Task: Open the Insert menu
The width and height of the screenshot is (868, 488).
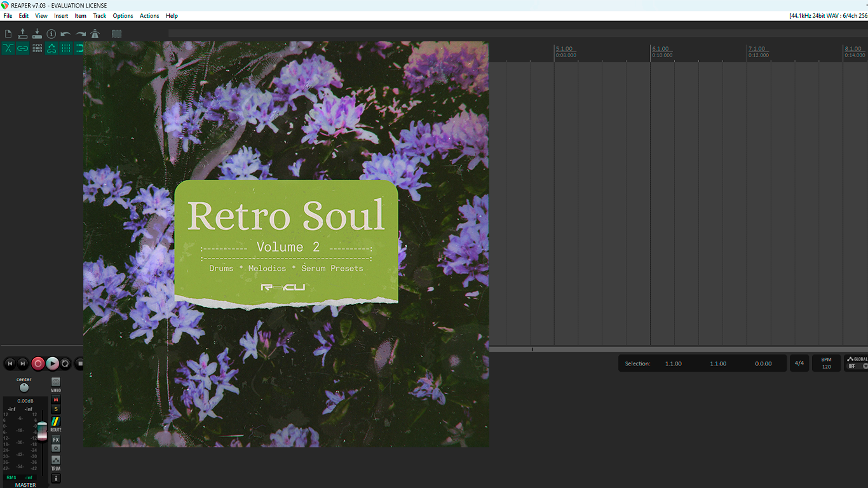Action: click(61, 16)
